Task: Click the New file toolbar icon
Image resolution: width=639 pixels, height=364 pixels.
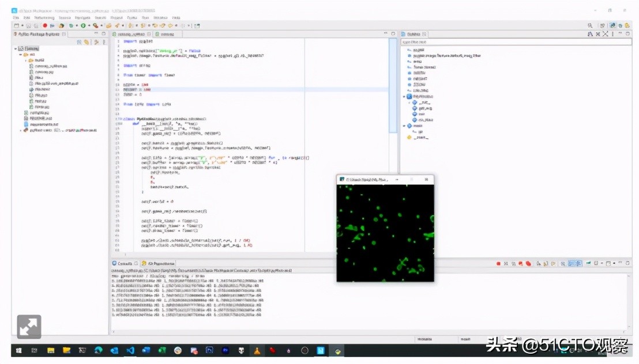Action: pyautogui.click(x=16, y=26)
